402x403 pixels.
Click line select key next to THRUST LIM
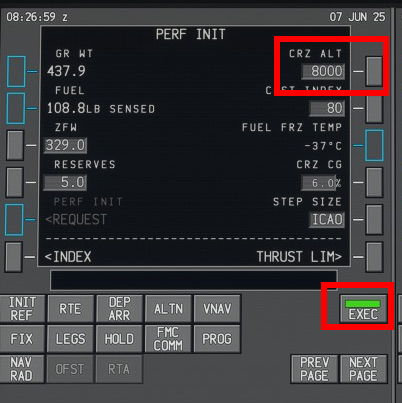click(374, 257)
